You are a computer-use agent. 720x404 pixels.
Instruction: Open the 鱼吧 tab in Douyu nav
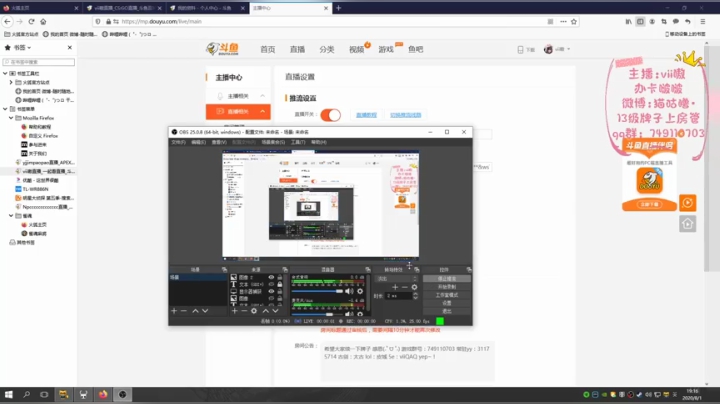(x=416, y=49)
